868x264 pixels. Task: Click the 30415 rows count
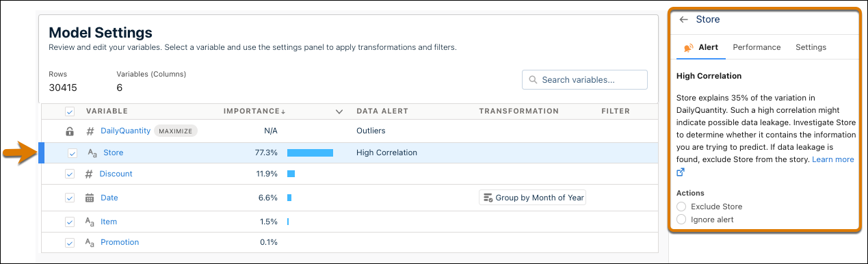[x=63, y=88]
